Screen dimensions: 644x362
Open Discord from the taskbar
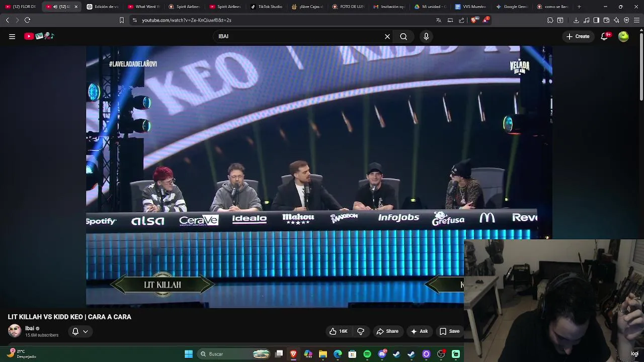382,354
